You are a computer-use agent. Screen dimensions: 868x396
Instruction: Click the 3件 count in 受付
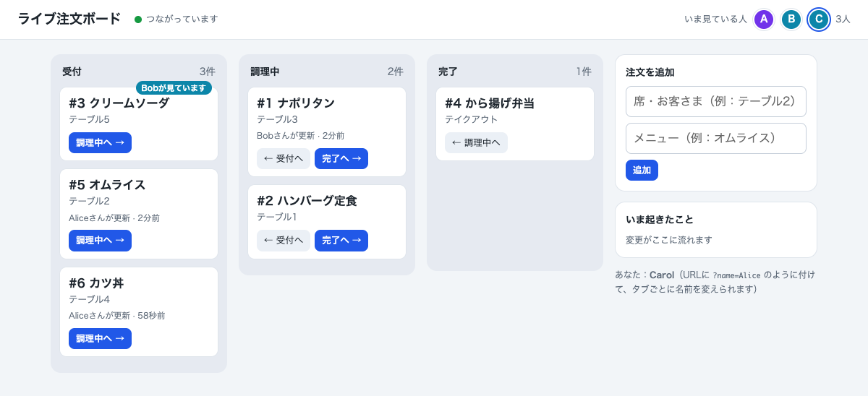[208, 72]
